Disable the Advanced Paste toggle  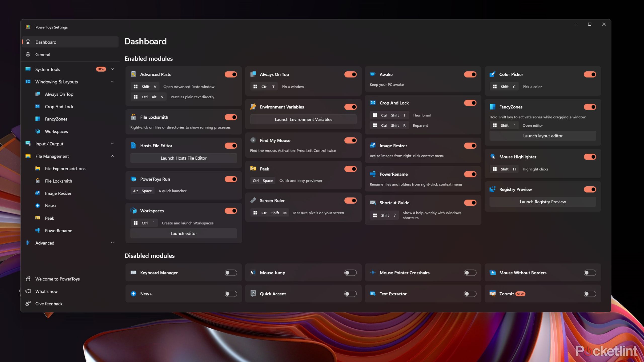click(x=231, y=74)
